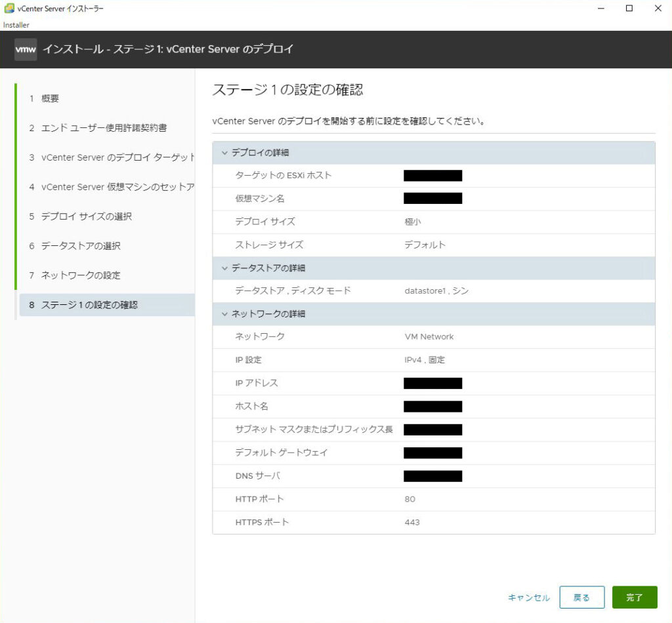Image resolution: width=672 pixels, height=623 pixels.
Task: Click the IPv4、固定 value
Action: [x=425, y=360]
